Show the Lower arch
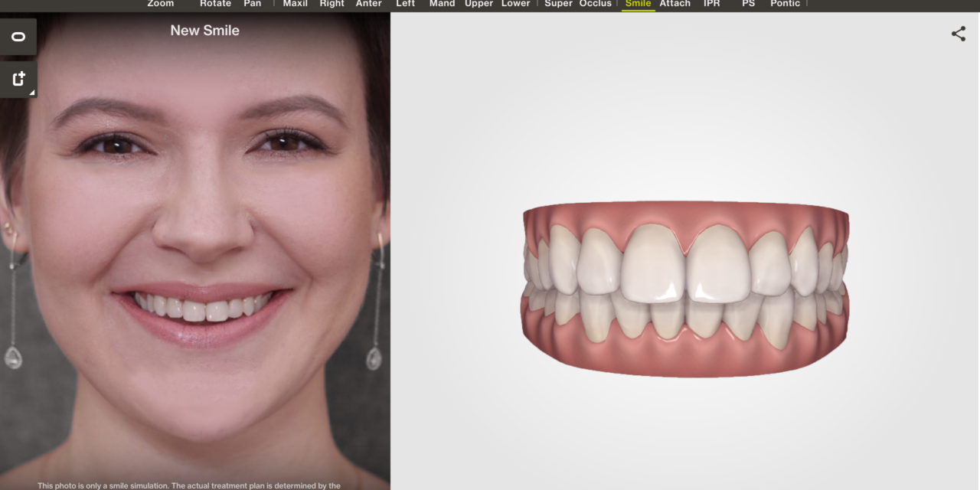This screenshot has width=980, height=490. click(x=515, y=4)
